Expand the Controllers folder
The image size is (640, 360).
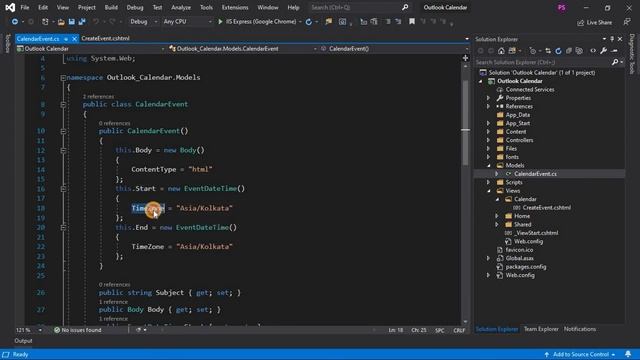pyautogui.click(x=488, y=140)
